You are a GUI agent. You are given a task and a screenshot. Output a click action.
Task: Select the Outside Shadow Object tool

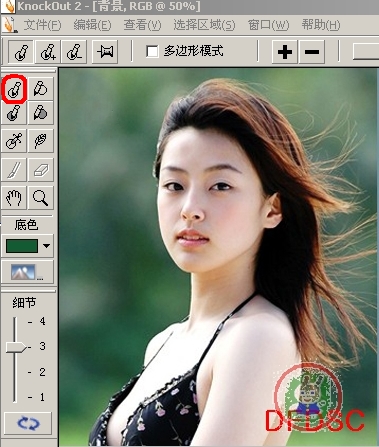[41, 113]
